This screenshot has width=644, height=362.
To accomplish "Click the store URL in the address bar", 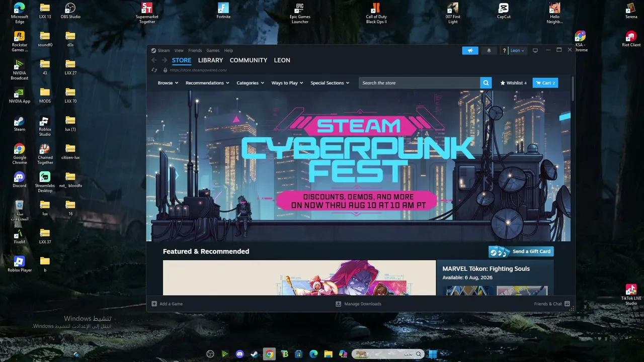I will pos(198,70).
